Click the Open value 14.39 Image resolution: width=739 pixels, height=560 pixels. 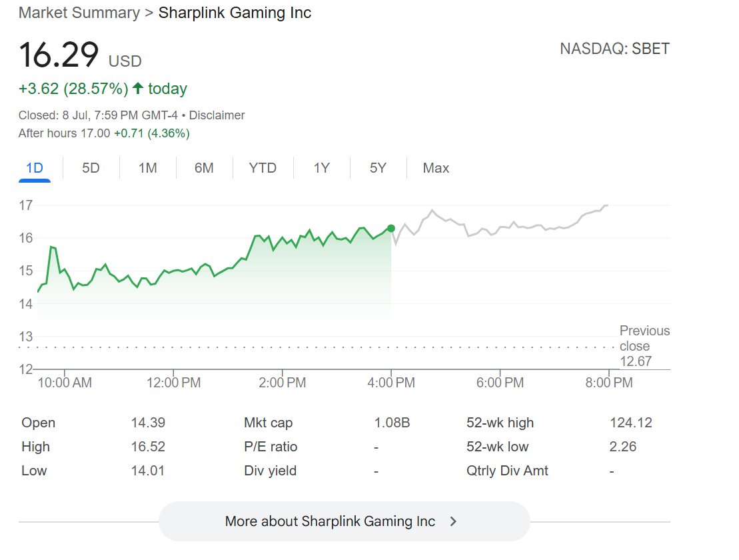(x=148, y=423)
